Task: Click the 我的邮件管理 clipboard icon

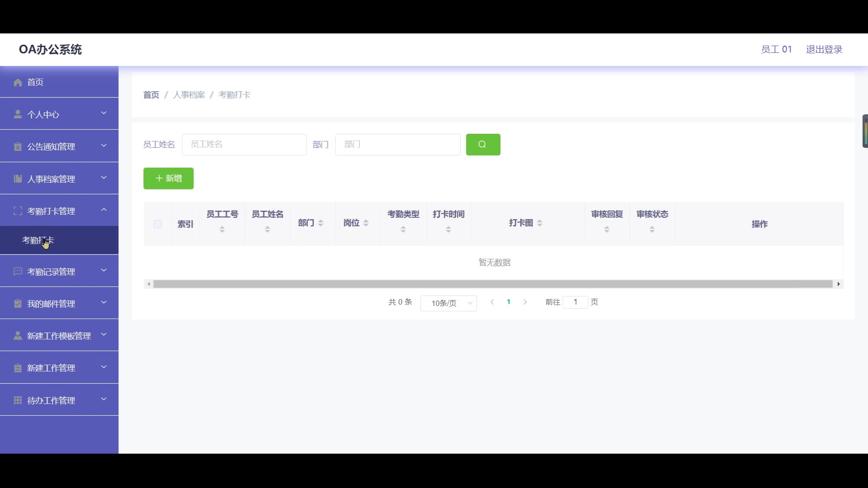Action: click(18, 304)
